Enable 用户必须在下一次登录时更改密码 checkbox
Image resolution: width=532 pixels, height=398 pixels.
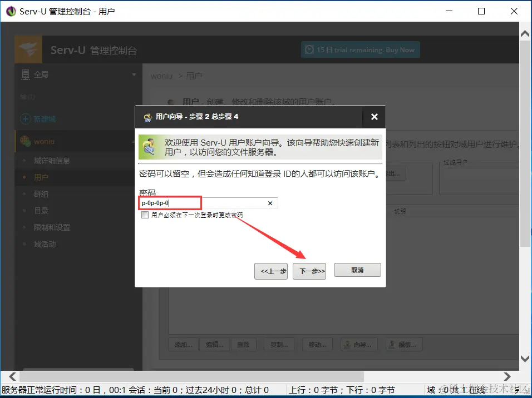pos(145,215)
